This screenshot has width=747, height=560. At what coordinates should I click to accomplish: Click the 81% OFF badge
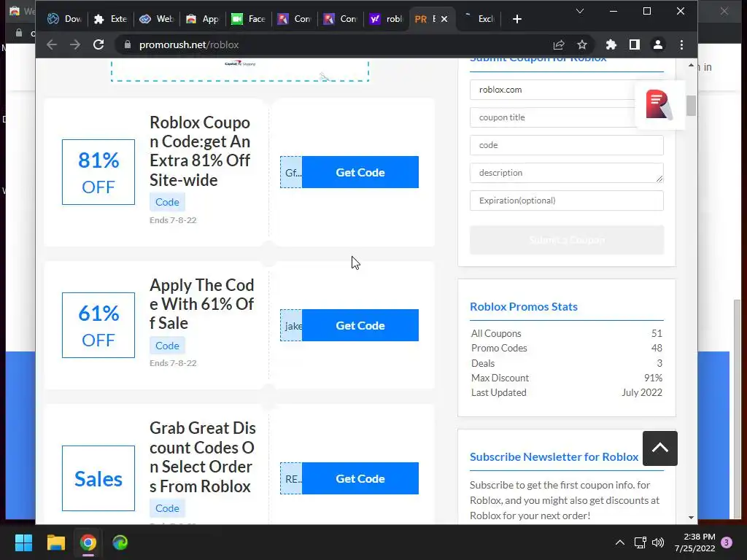98,172
